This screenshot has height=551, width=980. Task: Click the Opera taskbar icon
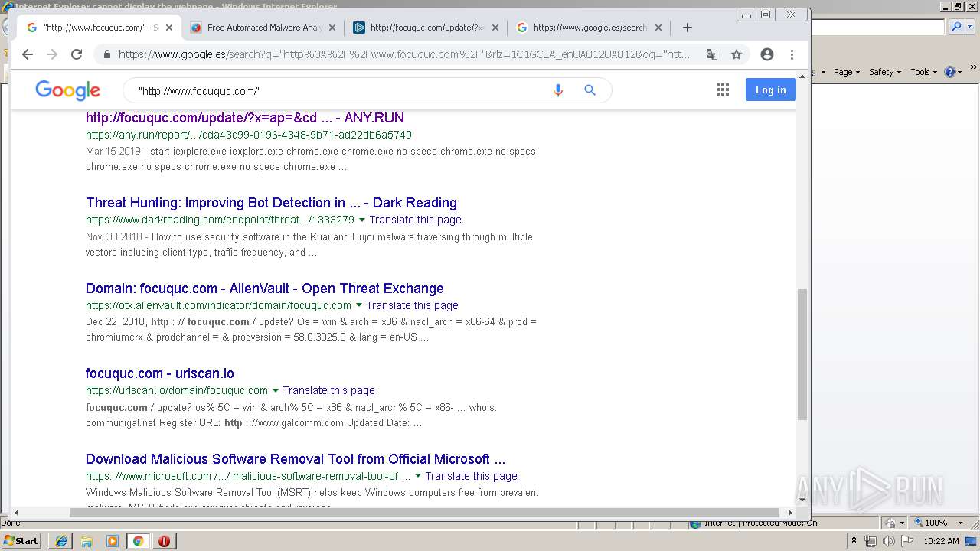[x=164, y=541]
